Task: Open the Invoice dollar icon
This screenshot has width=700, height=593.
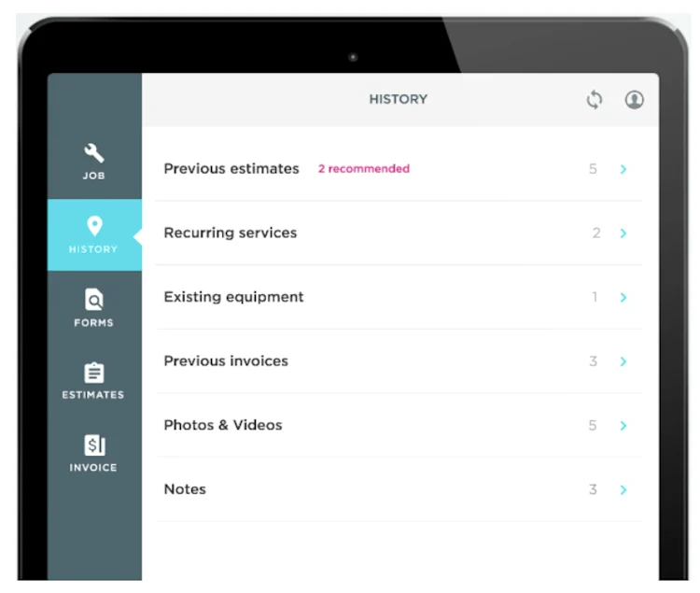Action: pos(94,445)
